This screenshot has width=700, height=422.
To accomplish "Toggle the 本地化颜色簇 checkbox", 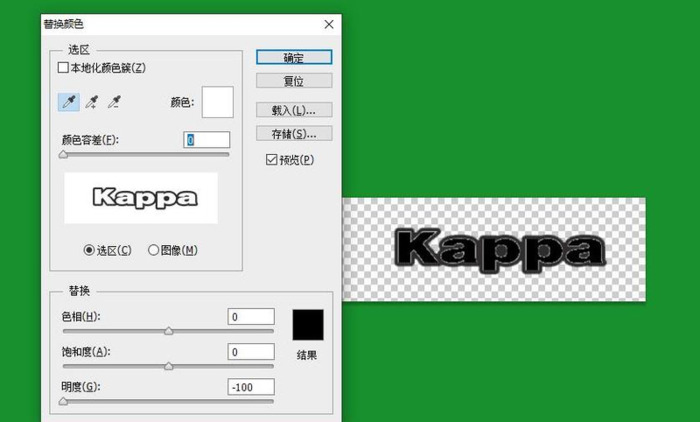I will [x=64, y=68].
